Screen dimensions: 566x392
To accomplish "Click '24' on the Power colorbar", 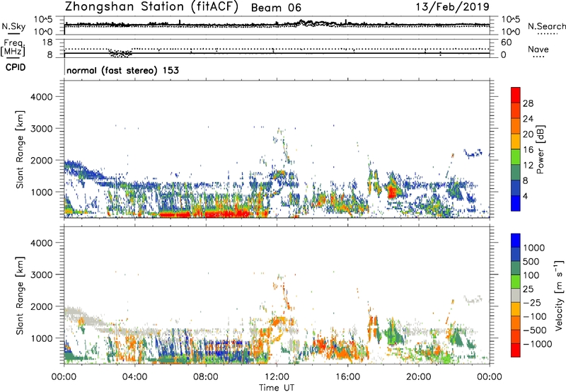I will 528,119.
